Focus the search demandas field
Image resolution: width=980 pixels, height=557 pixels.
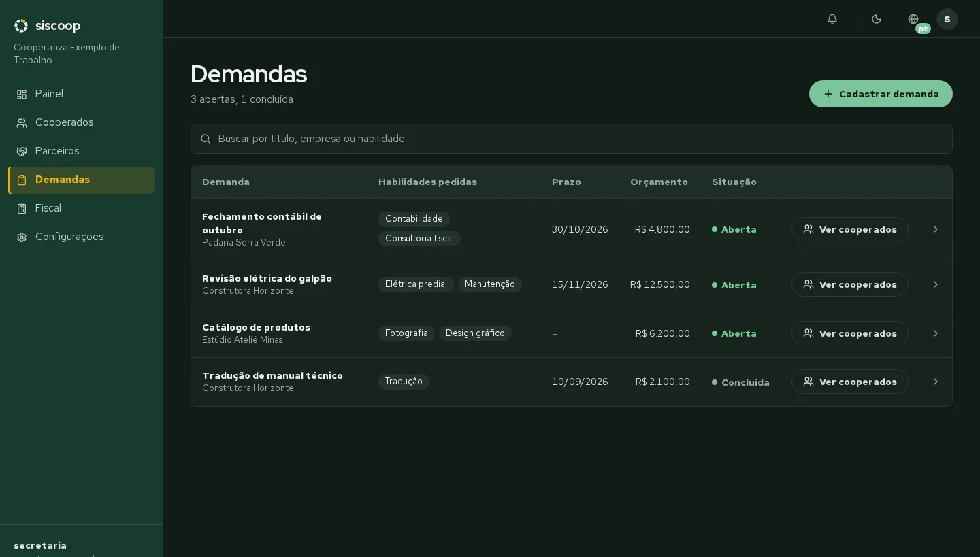[x=572, y=139]
